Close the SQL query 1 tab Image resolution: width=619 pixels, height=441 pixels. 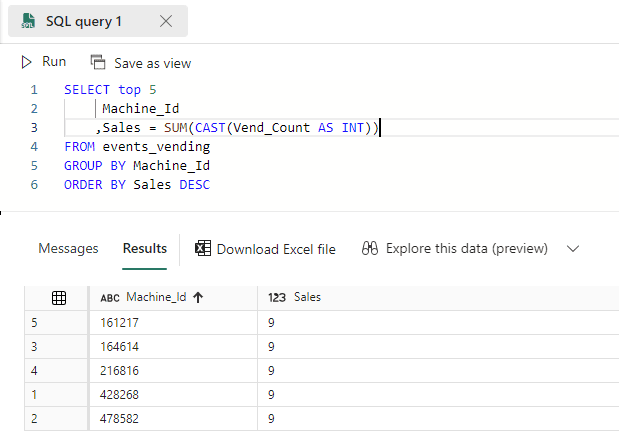[166, 21]
